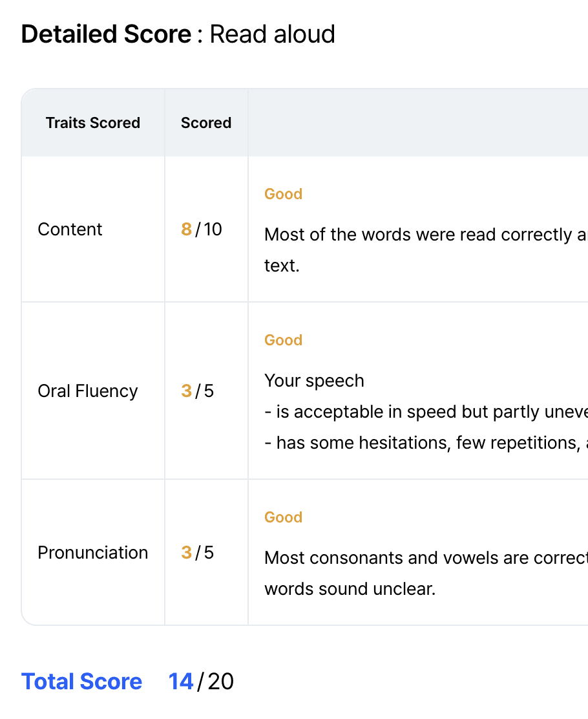Select the consonants and vowels feedback text

(x=426, y=573)
